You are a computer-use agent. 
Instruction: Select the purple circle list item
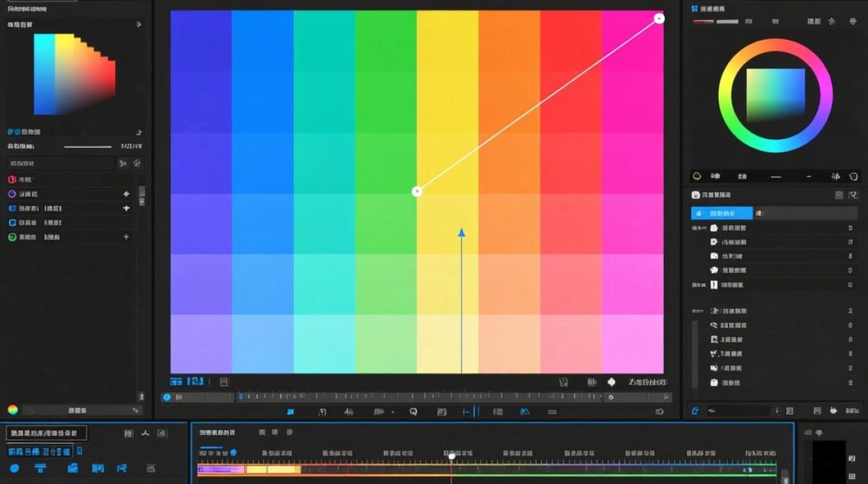(x=70, y=194)
